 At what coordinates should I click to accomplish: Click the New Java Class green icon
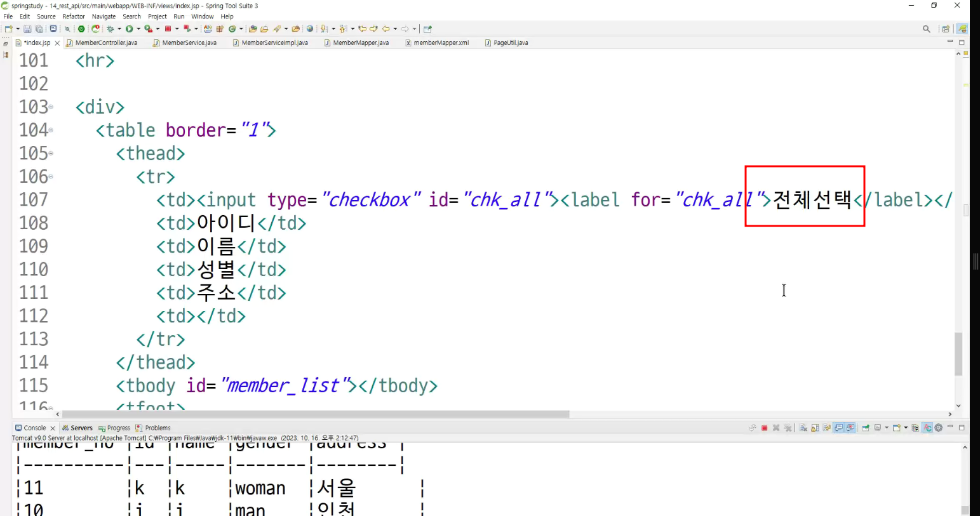232,29
